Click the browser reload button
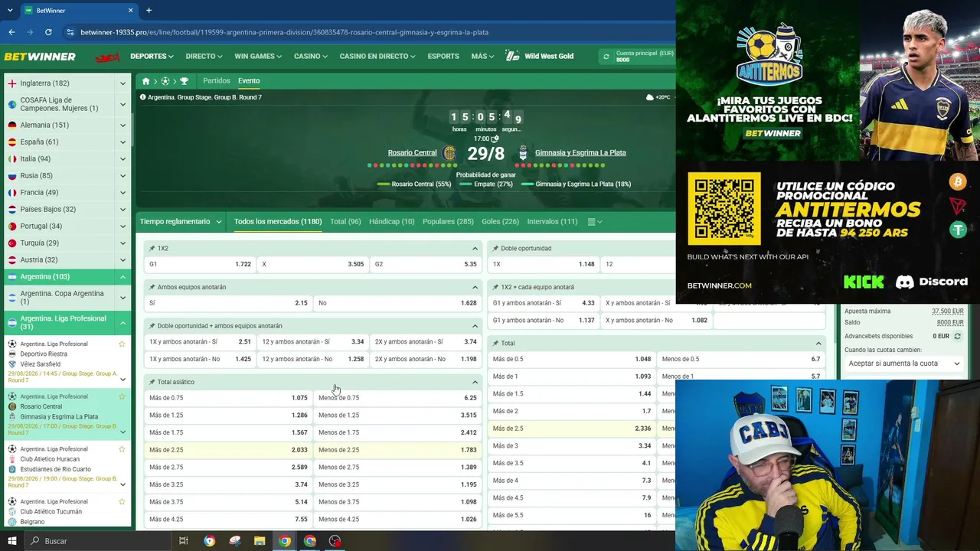The width and height of the screenshot is (980, 551). point(48,32)
